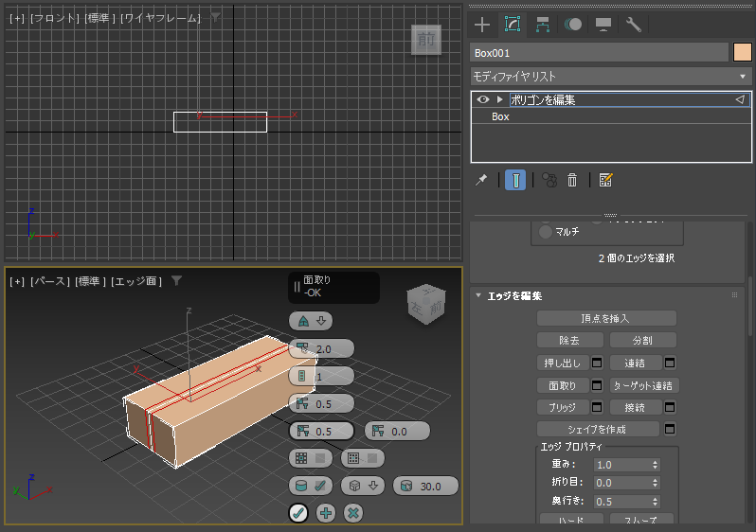Image resolution: width=756 pixels, height=532 pixels.
Task: Open the Motion panel tab
Action: tap(573, 25)
